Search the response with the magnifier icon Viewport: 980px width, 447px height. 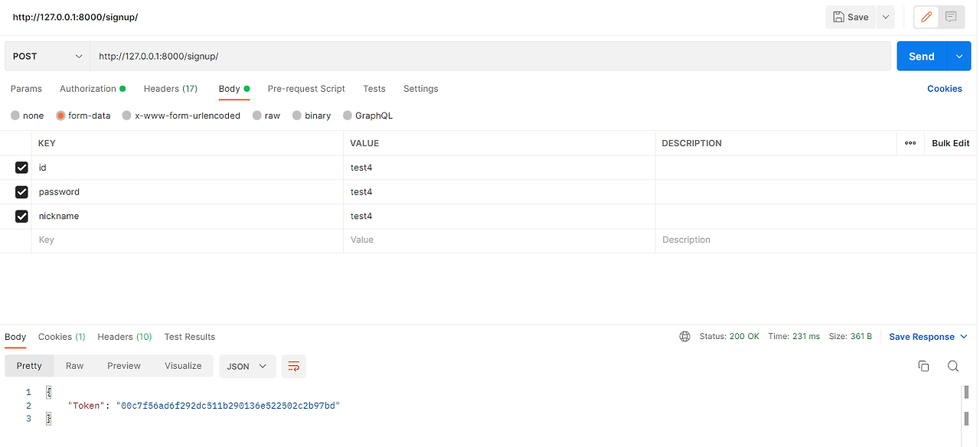(953, 366)
